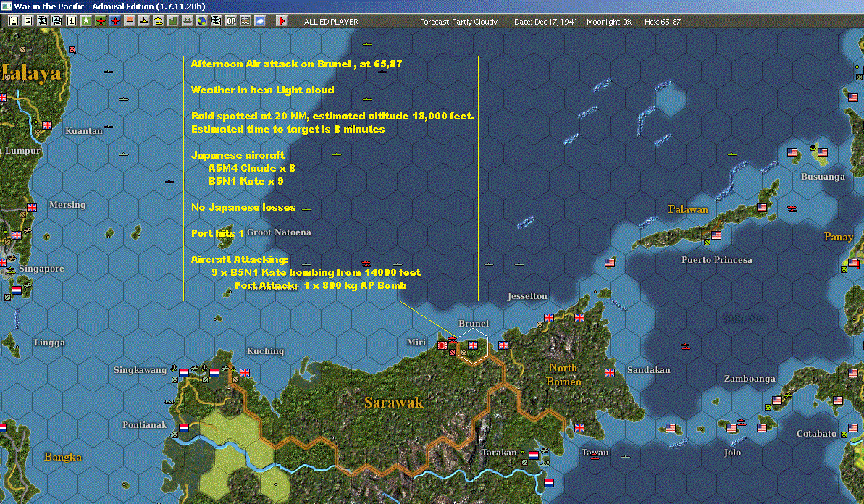Select the Japanese rising sun flag near Miri
Viewport: 864px width, 504px height.
coord(442,345)
